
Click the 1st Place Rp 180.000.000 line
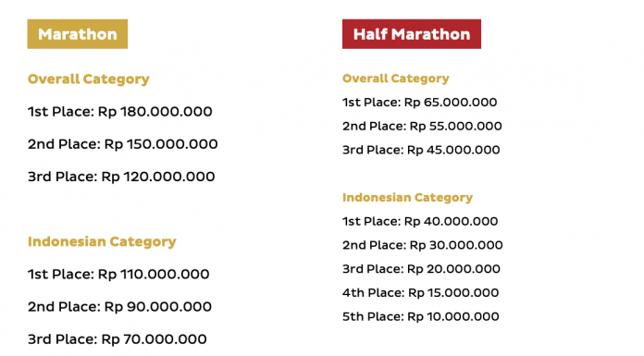pyautogui.click(x=120, y=111)
